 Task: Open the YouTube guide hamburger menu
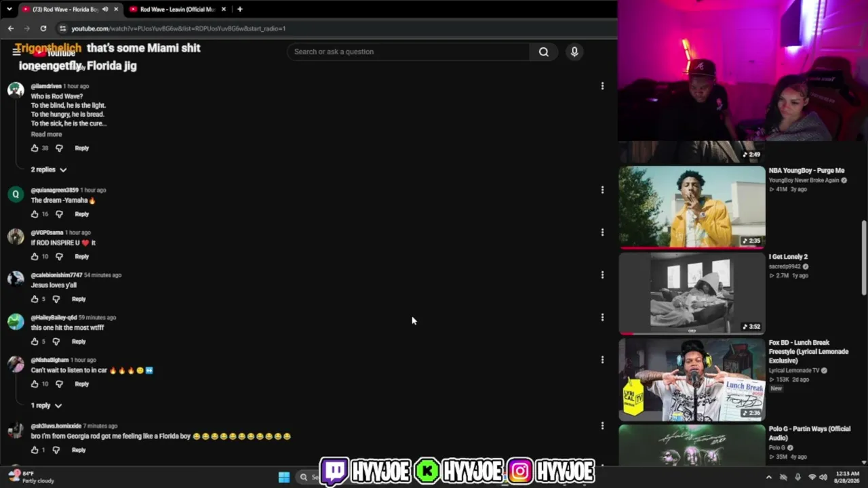[x=16, y=52]
